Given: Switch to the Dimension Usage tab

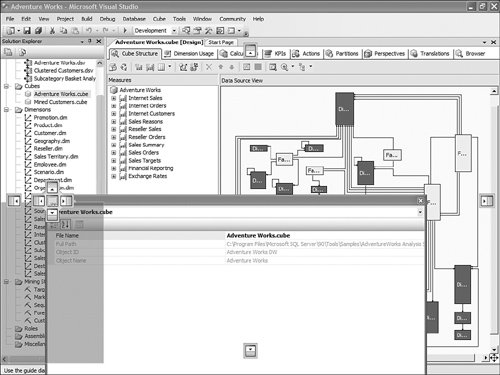Looking at the screenshot, I should pos(189,54).
